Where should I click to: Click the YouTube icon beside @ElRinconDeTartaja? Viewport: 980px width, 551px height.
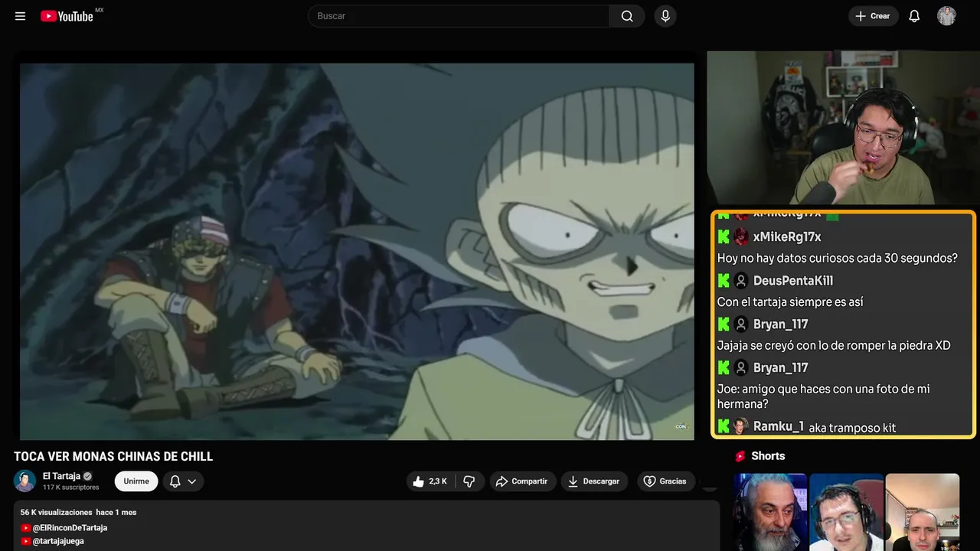[26, 528]
